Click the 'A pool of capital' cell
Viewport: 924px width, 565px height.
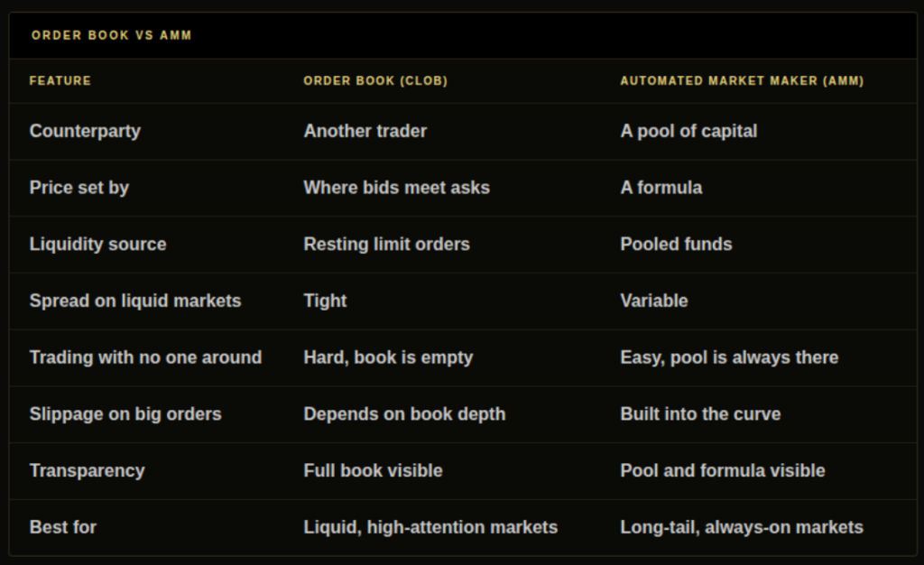click(688, 131)
